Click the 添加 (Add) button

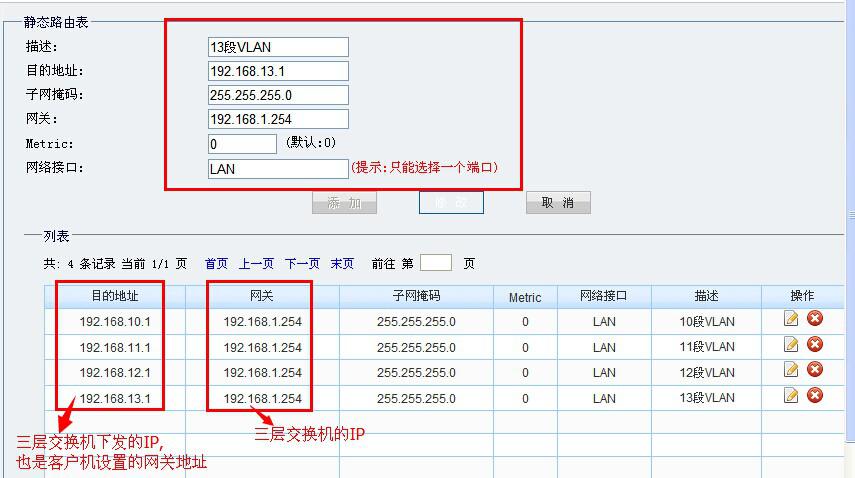(x=344, y=203)
